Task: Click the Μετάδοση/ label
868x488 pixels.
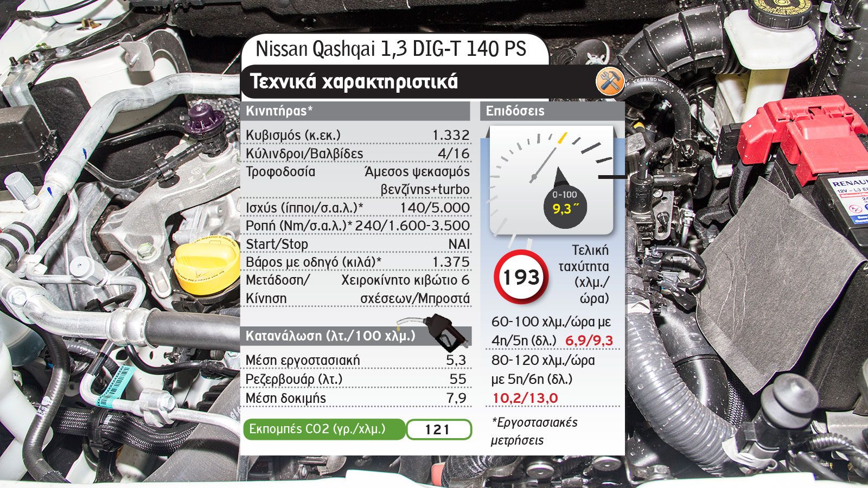Action: click(x=278, y=280)
